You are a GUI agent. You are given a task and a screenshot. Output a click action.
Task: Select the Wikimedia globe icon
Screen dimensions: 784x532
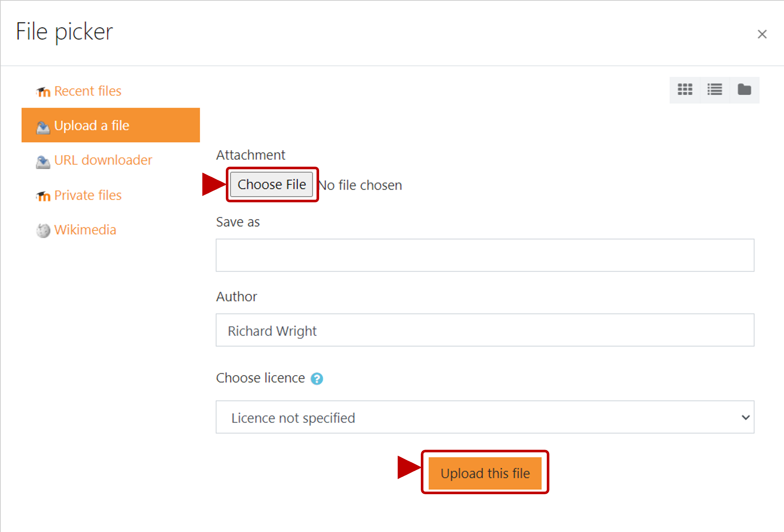coord(43,230)
